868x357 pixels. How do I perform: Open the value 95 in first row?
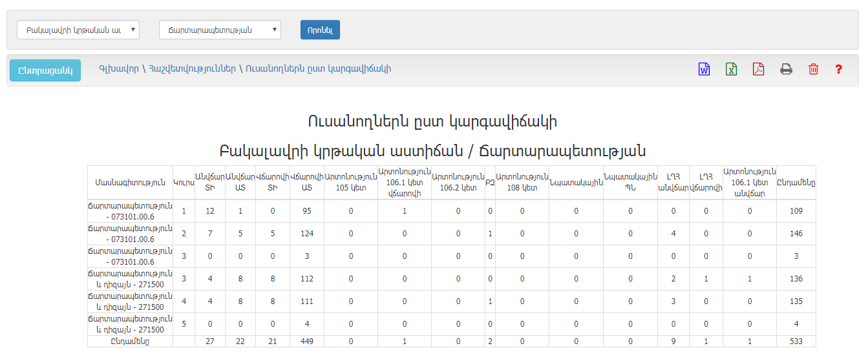pos(307,211)
